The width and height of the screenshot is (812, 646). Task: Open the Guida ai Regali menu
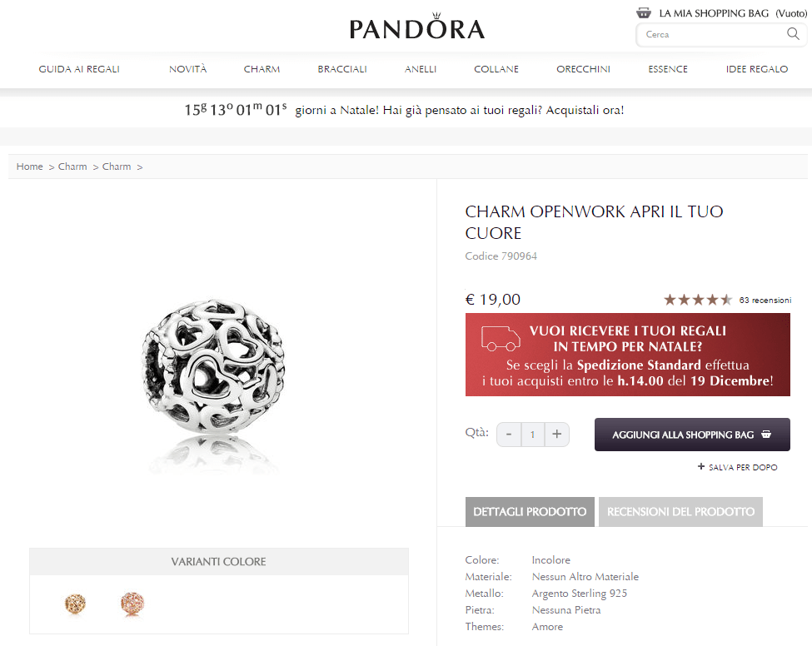[79, 69]
